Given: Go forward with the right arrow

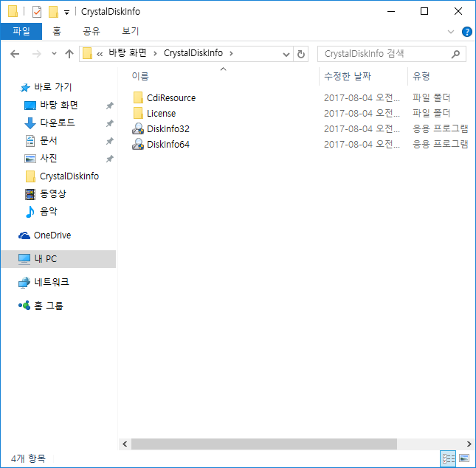Looking at the screenshot, I should (x=37, y=54).
